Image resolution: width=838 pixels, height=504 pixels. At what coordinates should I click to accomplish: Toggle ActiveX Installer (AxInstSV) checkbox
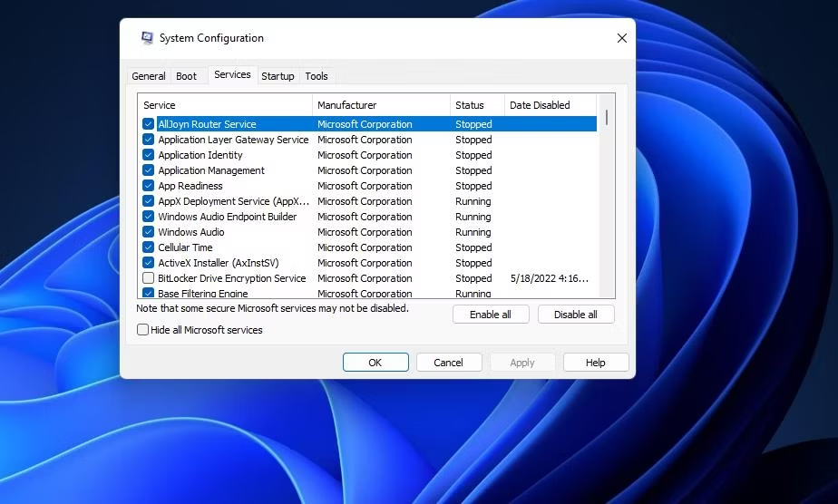(148, 263)
